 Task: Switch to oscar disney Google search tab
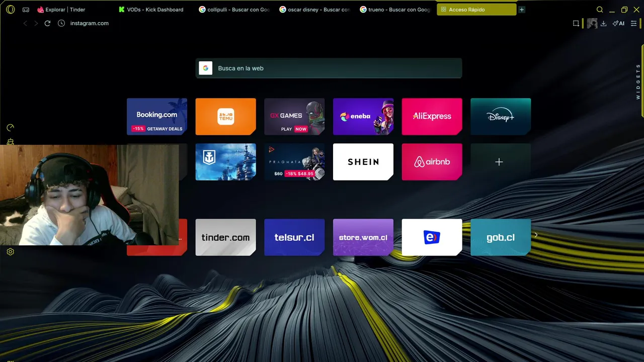315,10
